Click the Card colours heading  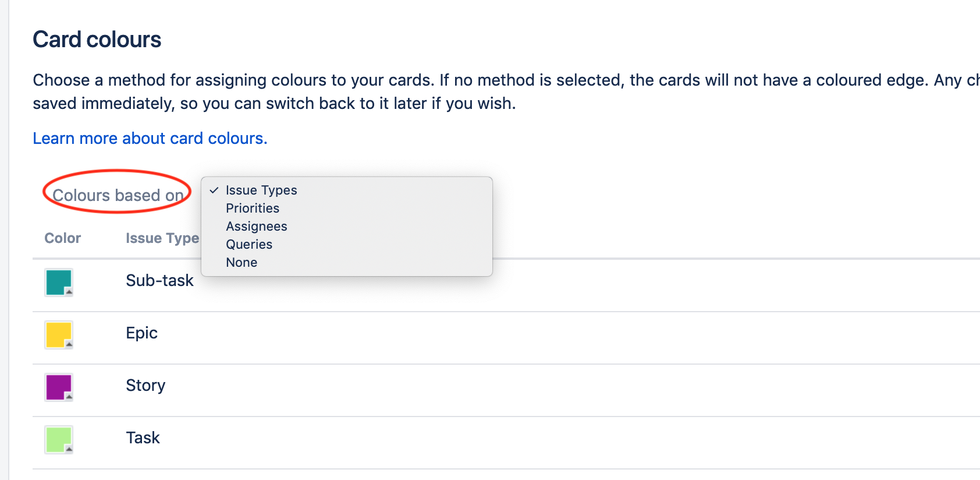tap(97, 39)
